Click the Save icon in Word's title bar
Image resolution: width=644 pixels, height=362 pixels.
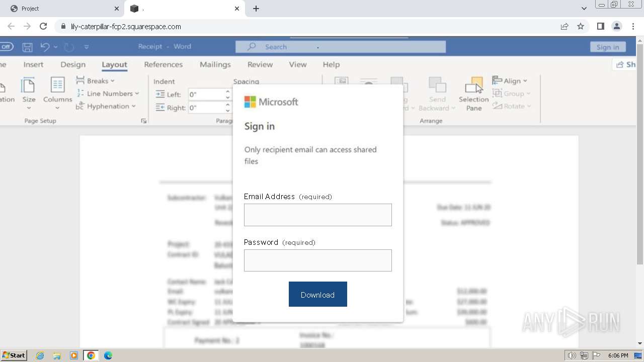tap(28, 47)
